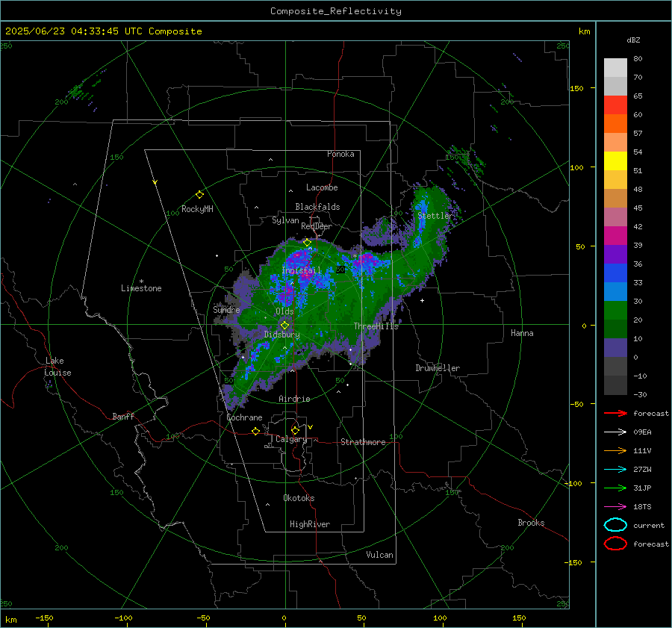672x628 pixels.
Task: Click the asterisk marker above Limestone
Action: pos(141,282)
